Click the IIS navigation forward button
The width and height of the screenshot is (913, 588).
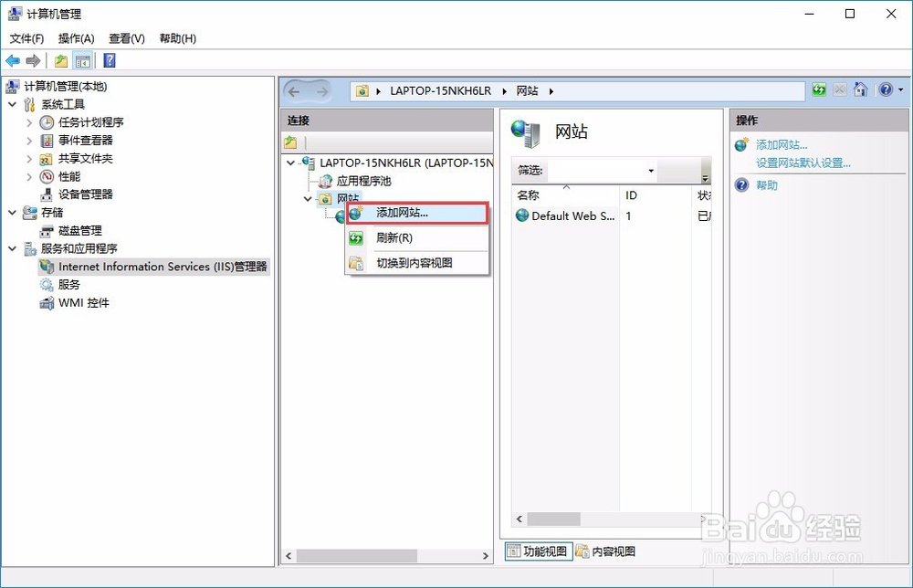point(322,91)
